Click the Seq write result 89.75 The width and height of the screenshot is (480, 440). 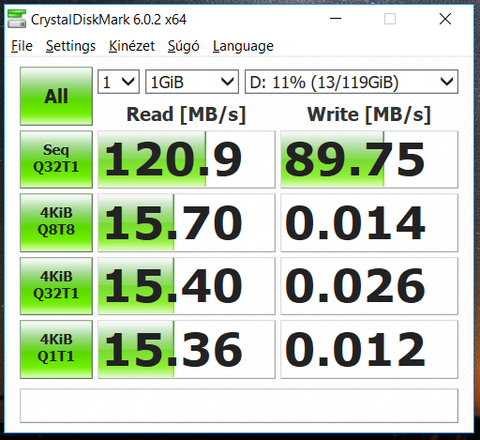coord(369,159)
